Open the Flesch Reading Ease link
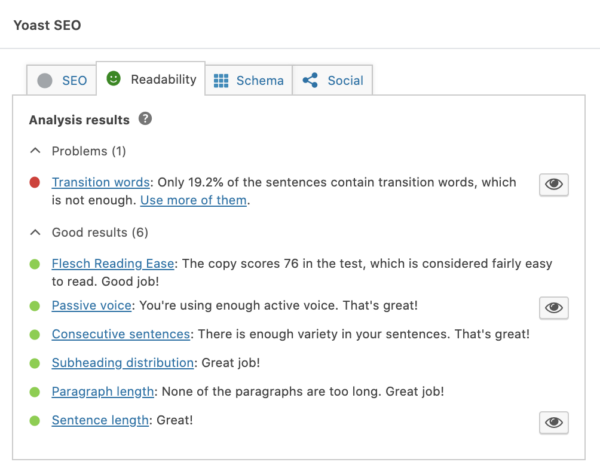This screenshot has height=471, width=600. pos(114,264)
